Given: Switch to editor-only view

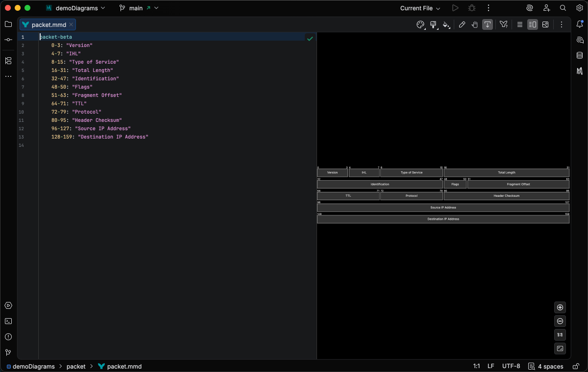Looking at the screenshot, I should pyautogui.click(x=520, y=24).
